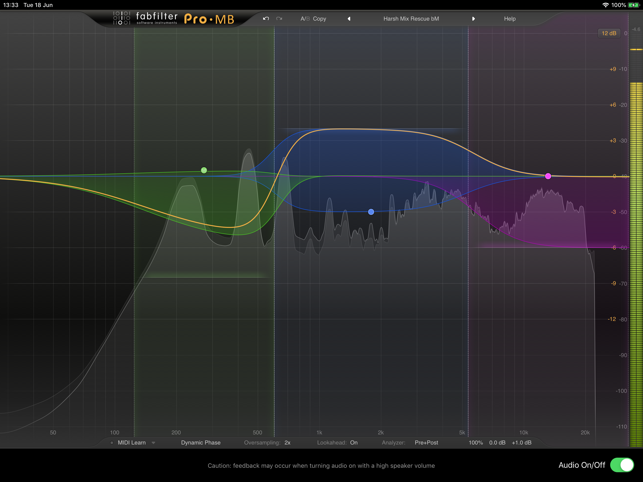This screenshot has width=643, height=482.
Task: Click the battery status icon
Action: click(634, 5)
